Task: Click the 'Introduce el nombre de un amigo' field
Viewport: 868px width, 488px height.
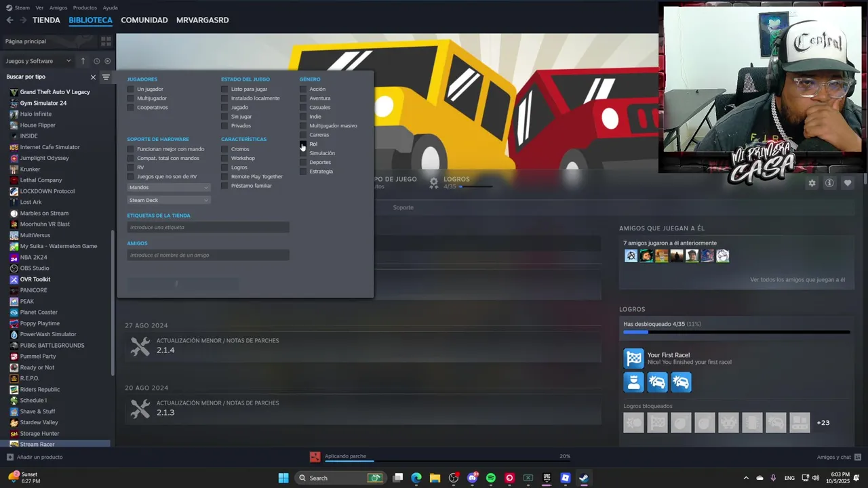Action: coord(208,255)
